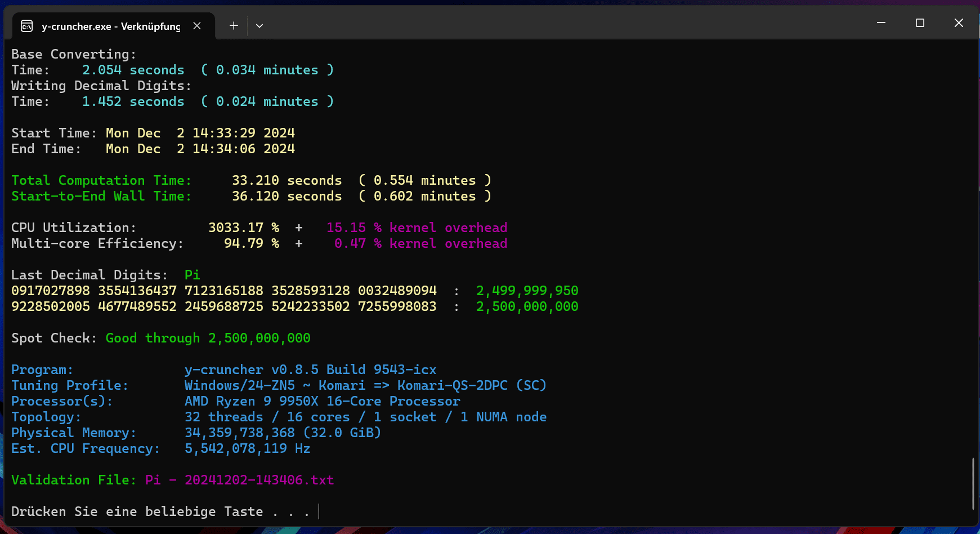Click the 'Start-to-End Wall Time:' label
Viewport: 980px width, 534px height.
point(101,196)
